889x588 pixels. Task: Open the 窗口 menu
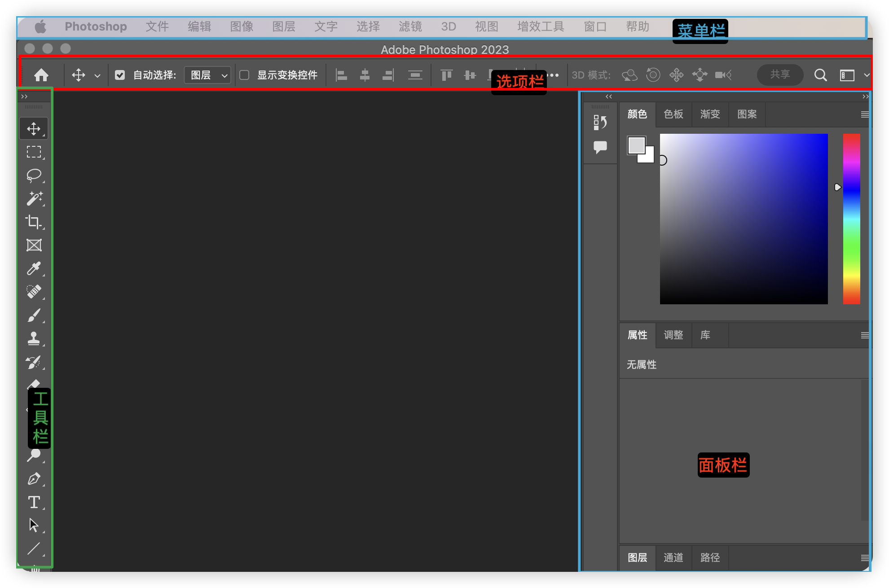click(x=595, y=26)
